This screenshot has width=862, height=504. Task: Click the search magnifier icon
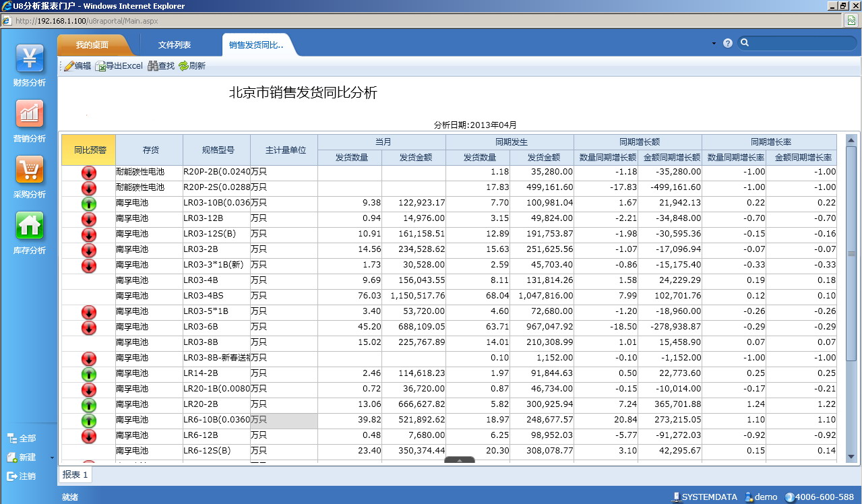point(745,43)
